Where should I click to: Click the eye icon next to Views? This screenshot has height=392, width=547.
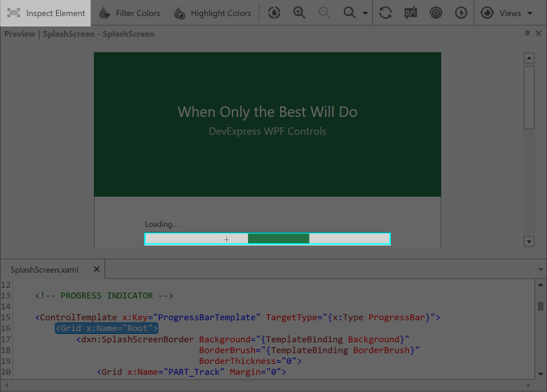point(487,13)
